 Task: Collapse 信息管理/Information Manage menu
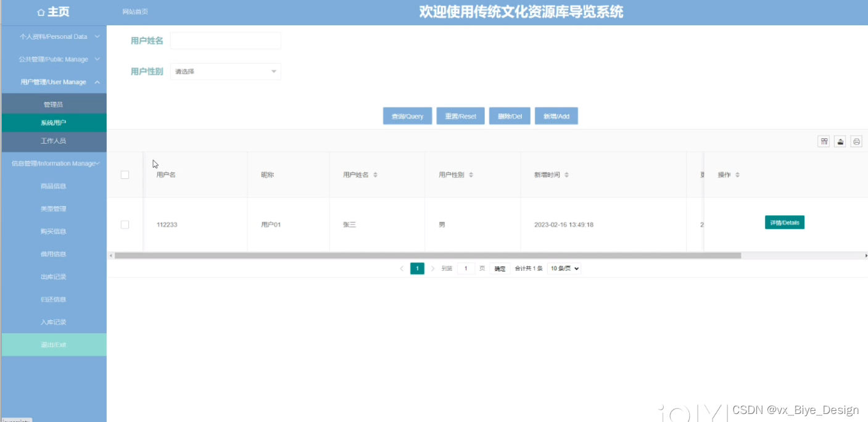(x=53, y=163)
